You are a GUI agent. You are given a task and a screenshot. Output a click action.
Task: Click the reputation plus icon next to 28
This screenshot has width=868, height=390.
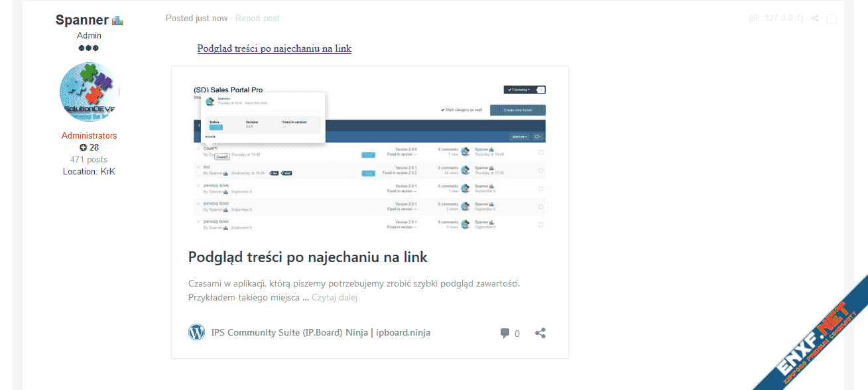[83, 147]
